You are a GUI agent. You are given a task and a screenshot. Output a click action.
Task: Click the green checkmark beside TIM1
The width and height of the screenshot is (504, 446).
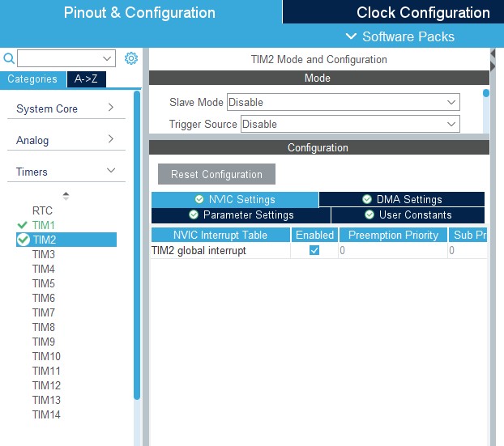[22, 225]
